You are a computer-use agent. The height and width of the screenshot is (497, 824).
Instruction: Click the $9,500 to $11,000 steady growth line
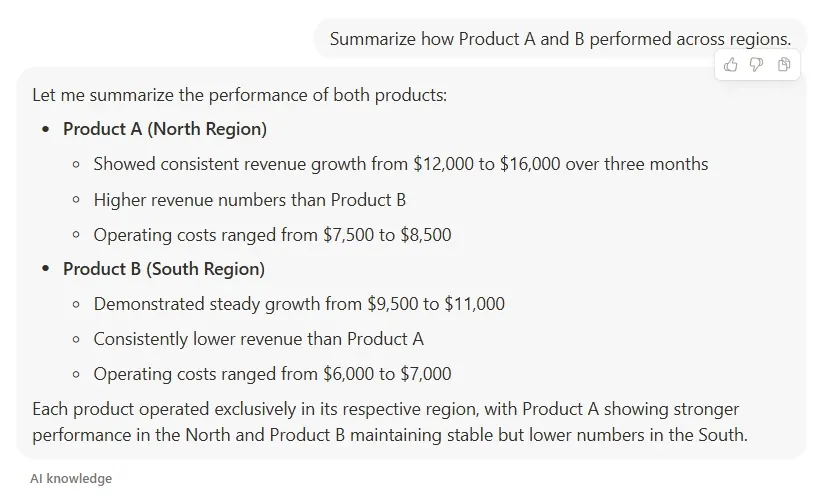pos(299,304)
